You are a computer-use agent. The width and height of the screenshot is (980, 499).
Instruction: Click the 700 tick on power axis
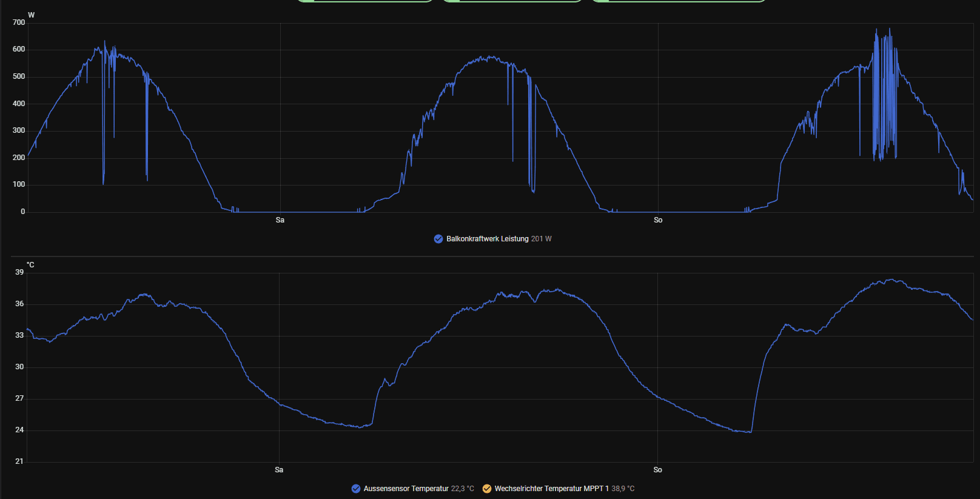(x=19, y=22)
